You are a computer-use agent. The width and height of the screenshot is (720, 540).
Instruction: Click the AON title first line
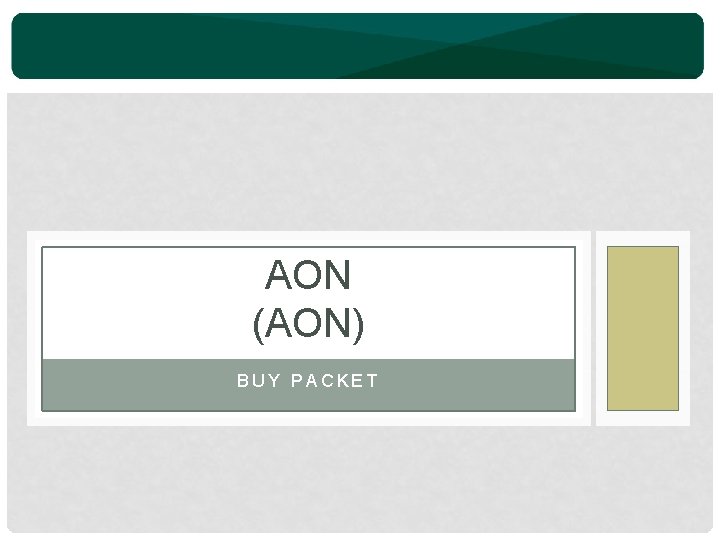(x=308, y=275)
